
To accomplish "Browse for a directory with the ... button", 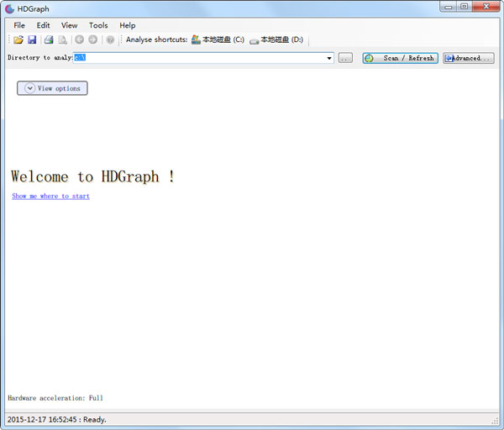I will [x=345, y=58].
